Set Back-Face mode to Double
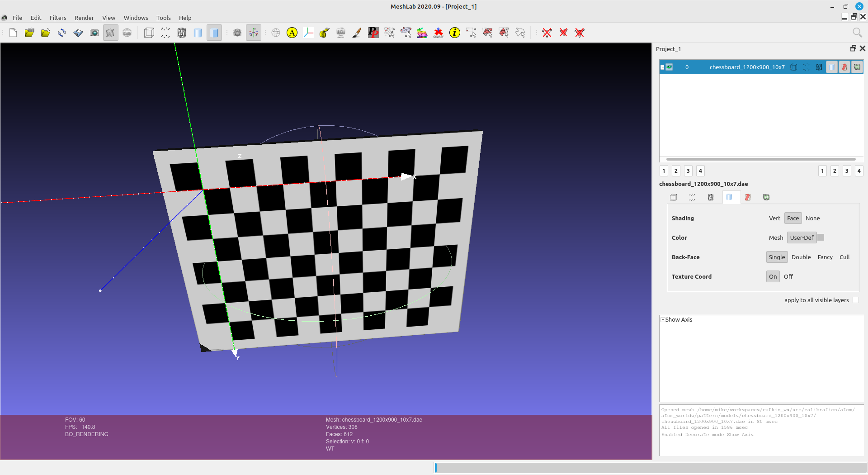 (x=801, y=257)
